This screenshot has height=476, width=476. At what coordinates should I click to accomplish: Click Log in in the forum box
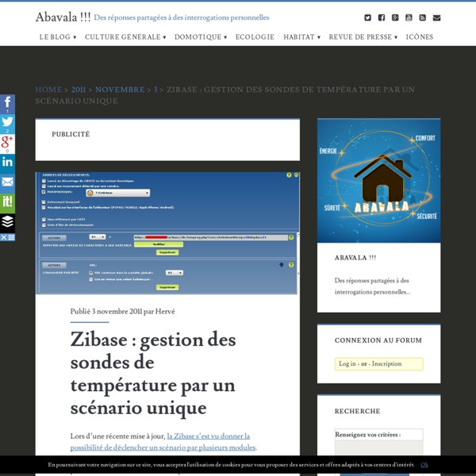(347, 363)
